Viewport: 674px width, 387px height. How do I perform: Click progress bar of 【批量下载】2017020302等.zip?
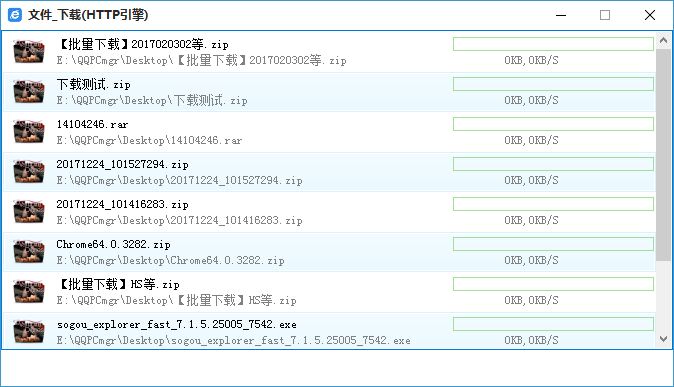click(x=553, y=44)
